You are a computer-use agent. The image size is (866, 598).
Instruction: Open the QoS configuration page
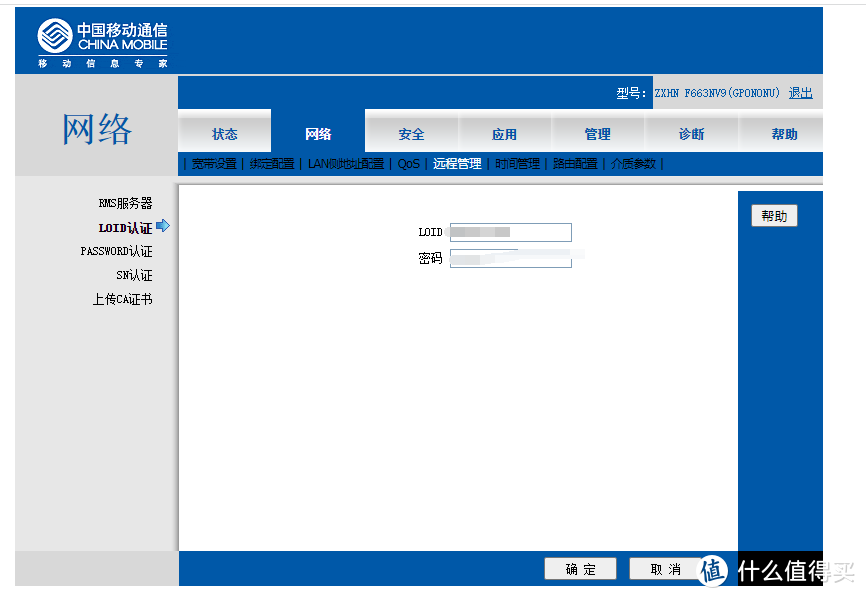(407, 163)
